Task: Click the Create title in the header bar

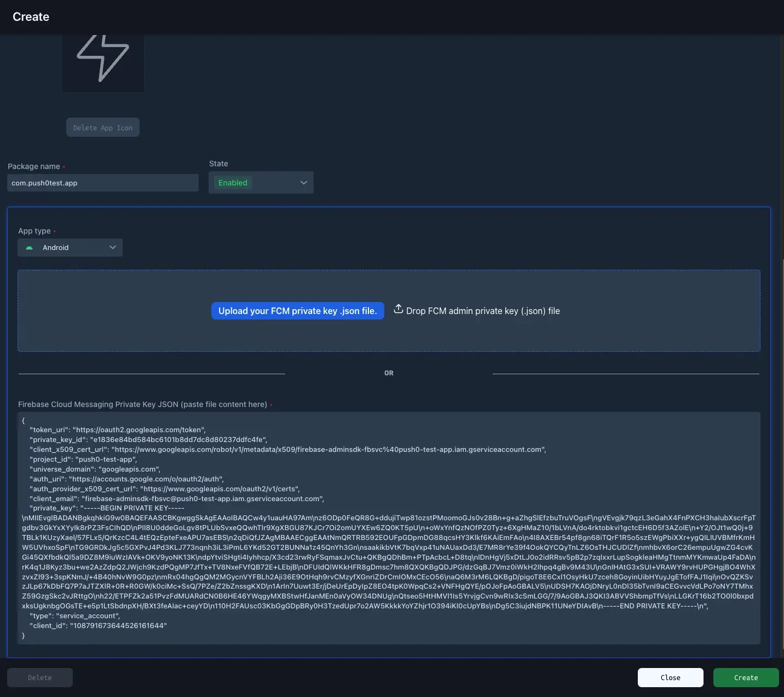Action: point(31,16)
